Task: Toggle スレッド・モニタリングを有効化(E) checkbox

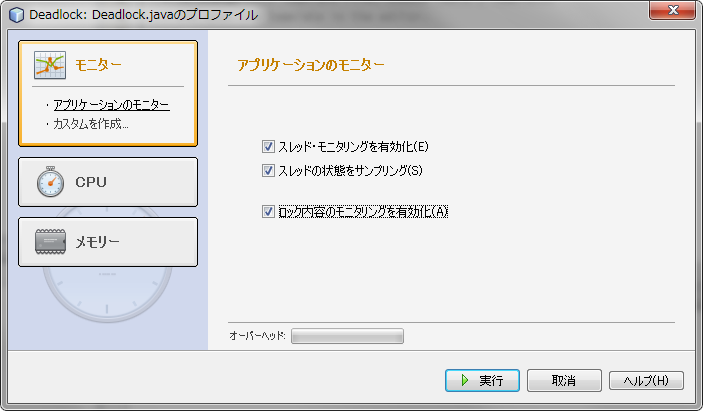Action: (268, 147)
